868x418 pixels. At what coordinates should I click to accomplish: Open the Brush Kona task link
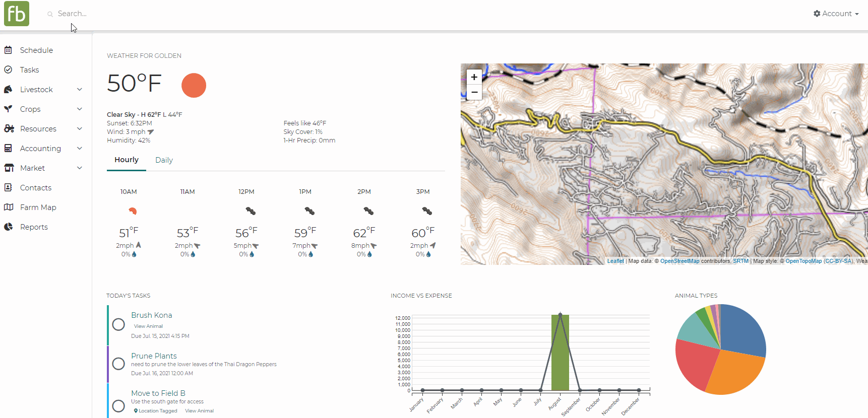(x=152, y=315)
